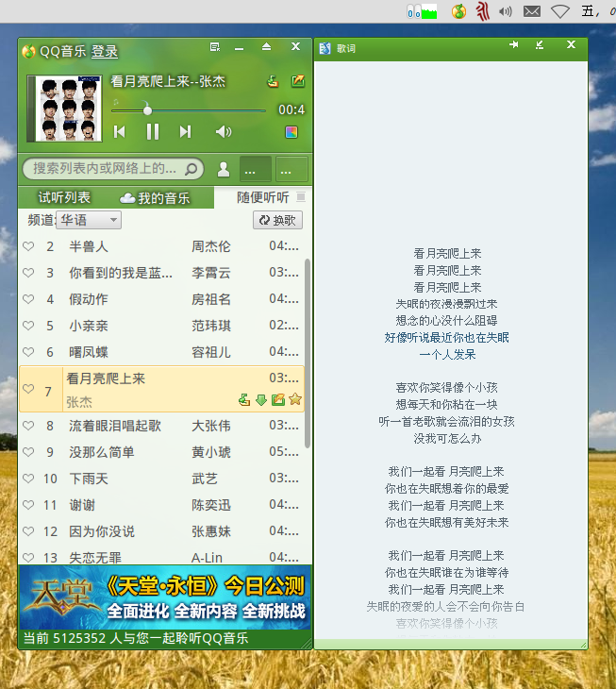Screen dimensions: 616x689
Task: Click lyric line 没我可怎么办
Action: [447, 438]
